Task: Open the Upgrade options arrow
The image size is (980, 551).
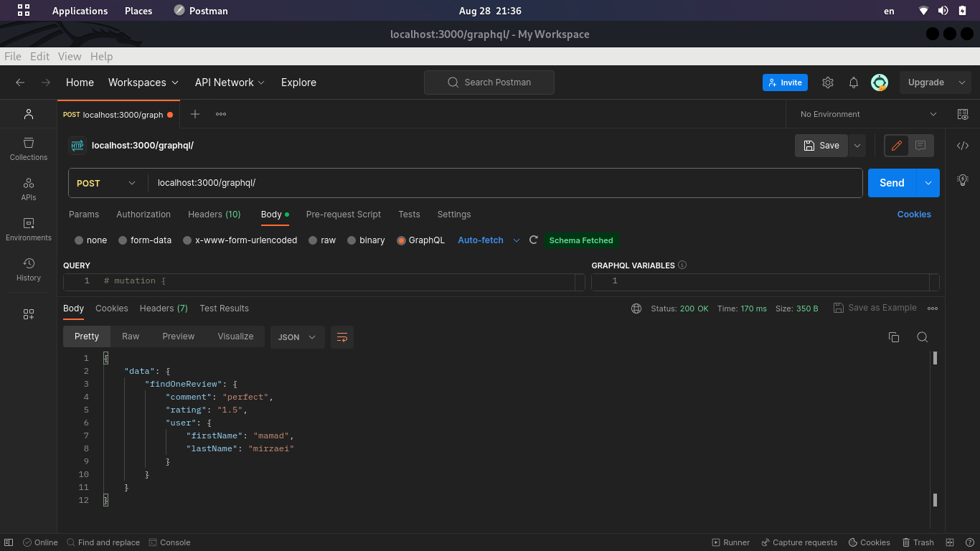Action: [x=962, y=83]
